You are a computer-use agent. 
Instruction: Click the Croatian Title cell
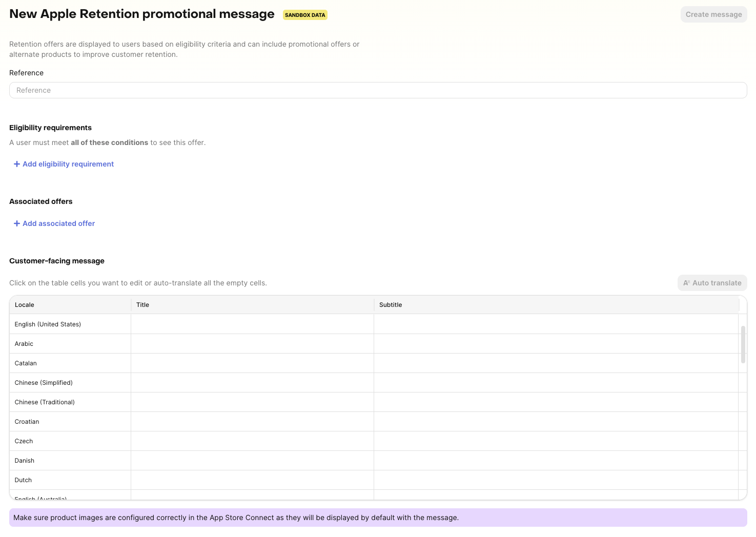pyautogui.click(x=252, y=421)
